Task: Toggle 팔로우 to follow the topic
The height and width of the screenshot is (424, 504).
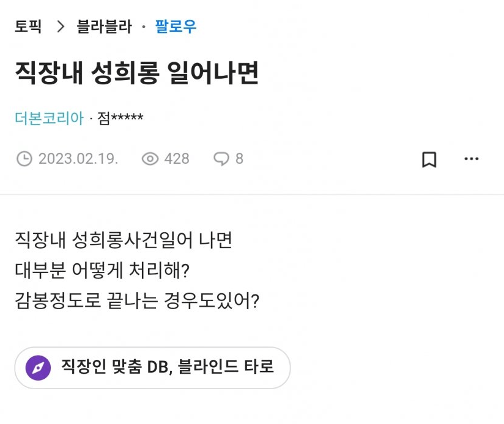Action: coord(176,27)
